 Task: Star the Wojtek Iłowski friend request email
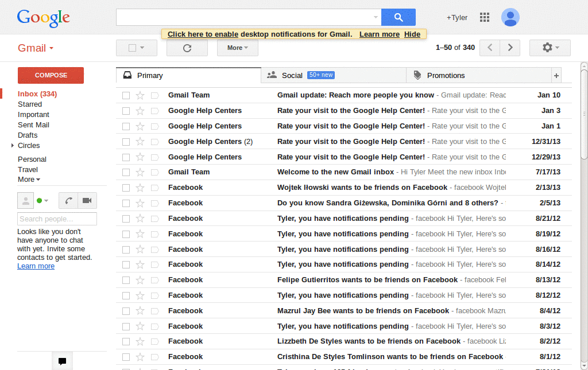140,188
